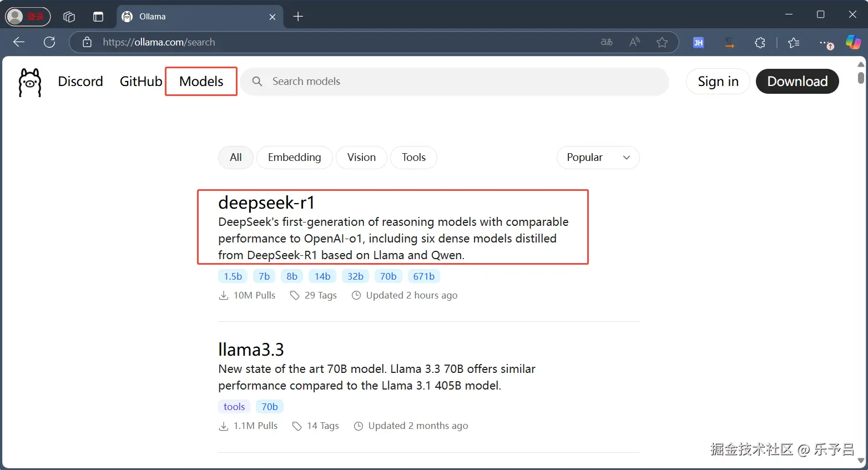
Task: Click the 1.5b tag of deepseek-r1
Action: (233, 276)
